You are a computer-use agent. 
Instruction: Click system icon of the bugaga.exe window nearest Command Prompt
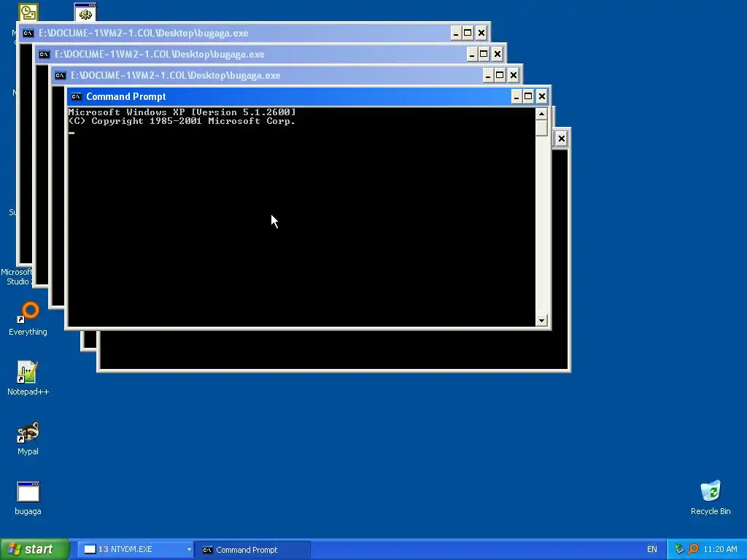pyautogui.click(x=60, y=75)
